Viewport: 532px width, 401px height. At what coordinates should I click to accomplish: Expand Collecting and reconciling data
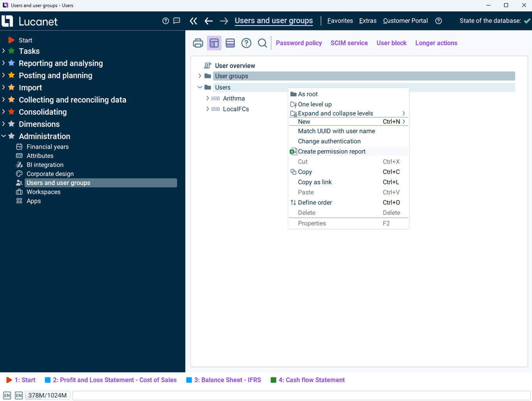[x=4, y=99]
